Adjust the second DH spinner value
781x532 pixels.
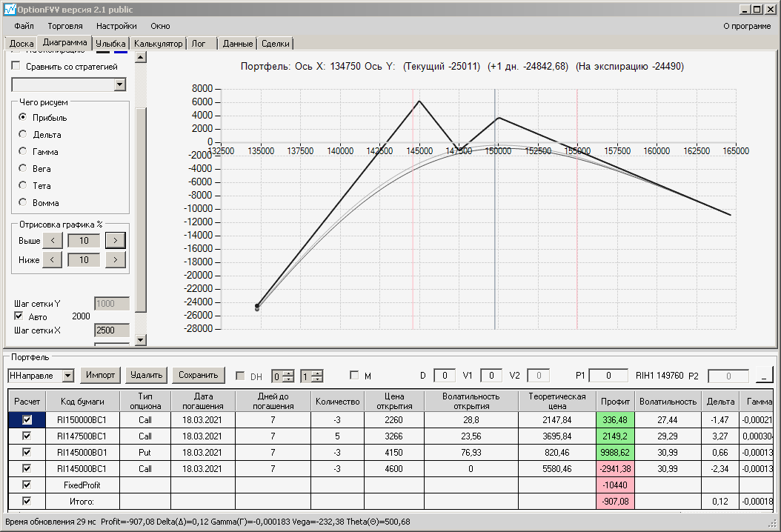click(317, 376)
